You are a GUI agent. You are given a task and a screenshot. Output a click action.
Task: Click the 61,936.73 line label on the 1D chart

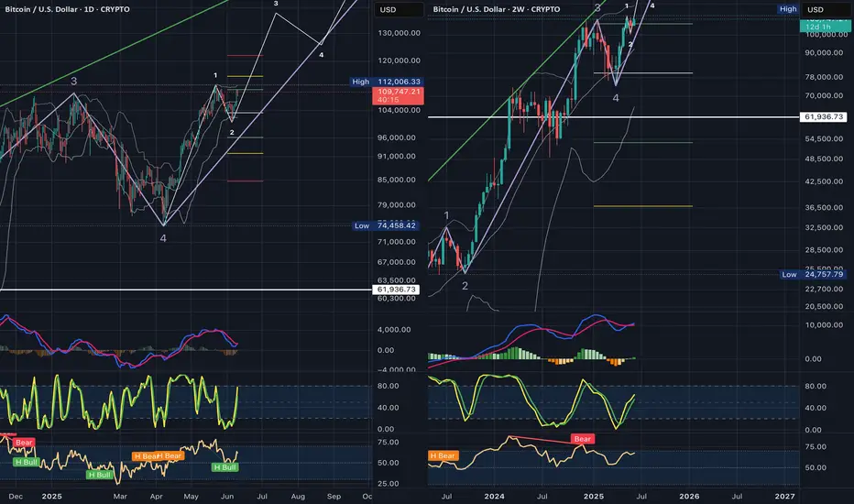pyautogui.click(x=397, y=290)
